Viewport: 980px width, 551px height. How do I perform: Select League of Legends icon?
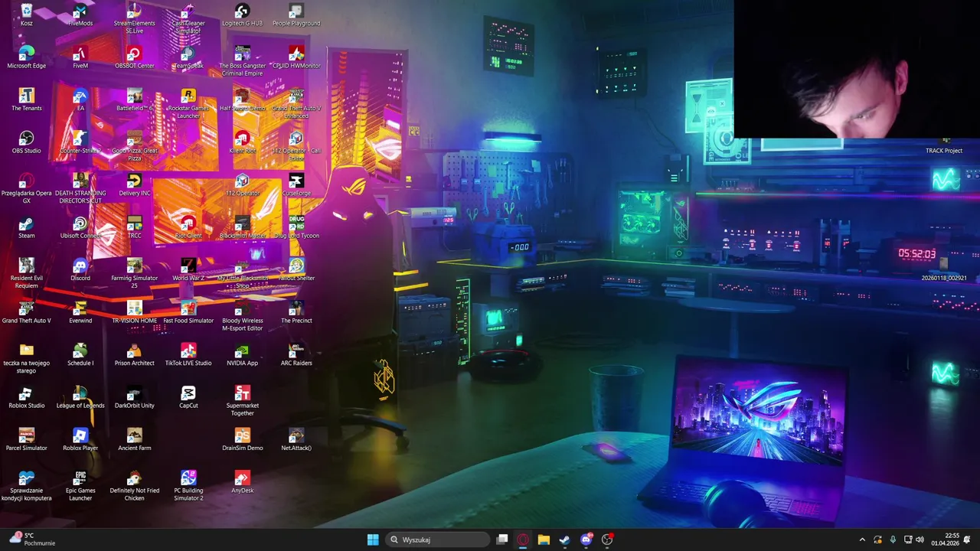click(x=80, y=397)
